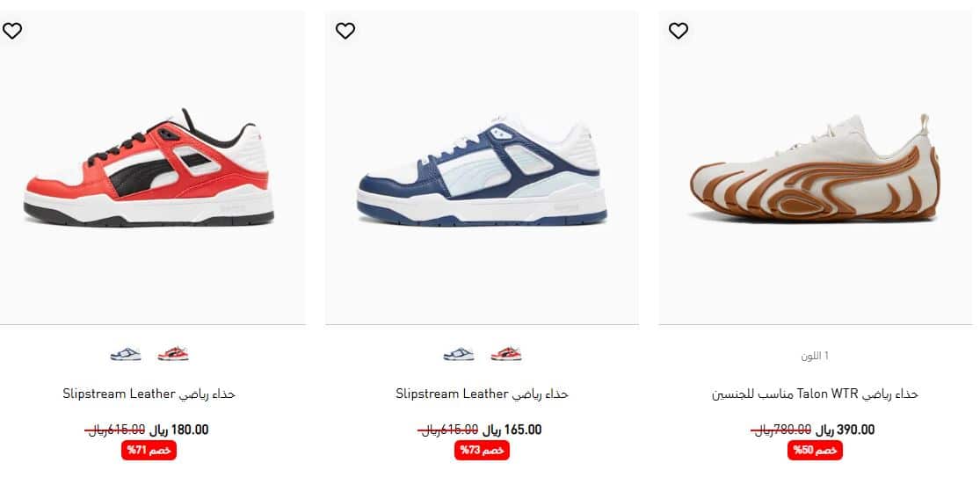
Task: Choose blue swatch under the navy shoe
Action: coord(459,354)
